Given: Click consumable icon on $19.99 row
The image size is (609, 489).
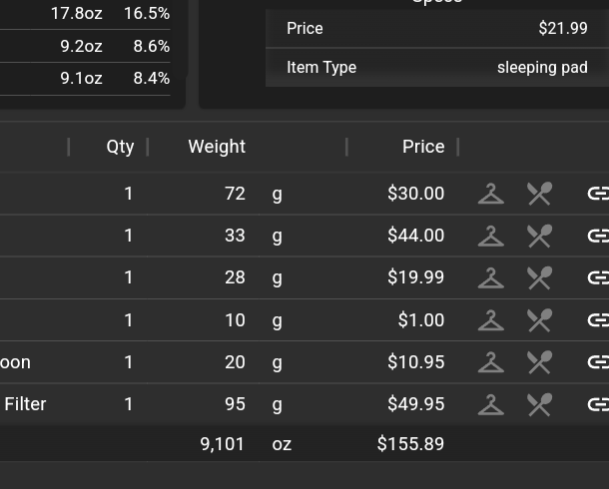Looking at the screenshot, I should pos(539,278).
